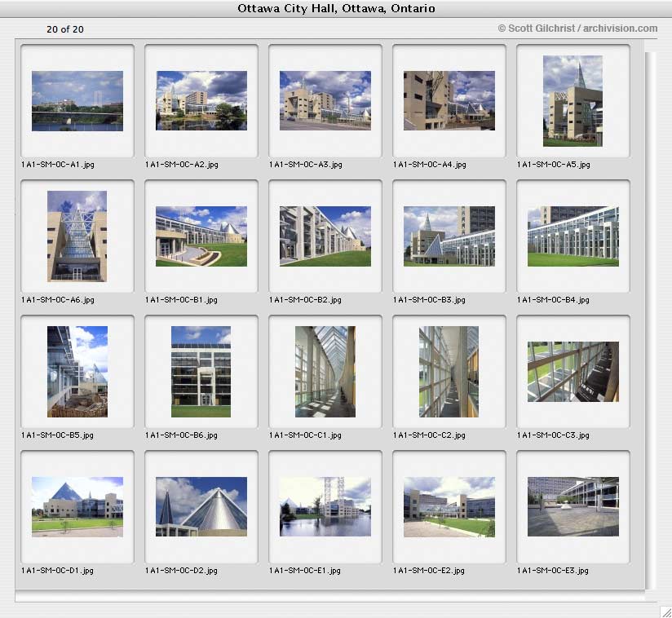Open image thumbnail 1A1-SM-OC-A3.jpg
The width and height of the screenshot is (672, 618).
pos(325,101)
